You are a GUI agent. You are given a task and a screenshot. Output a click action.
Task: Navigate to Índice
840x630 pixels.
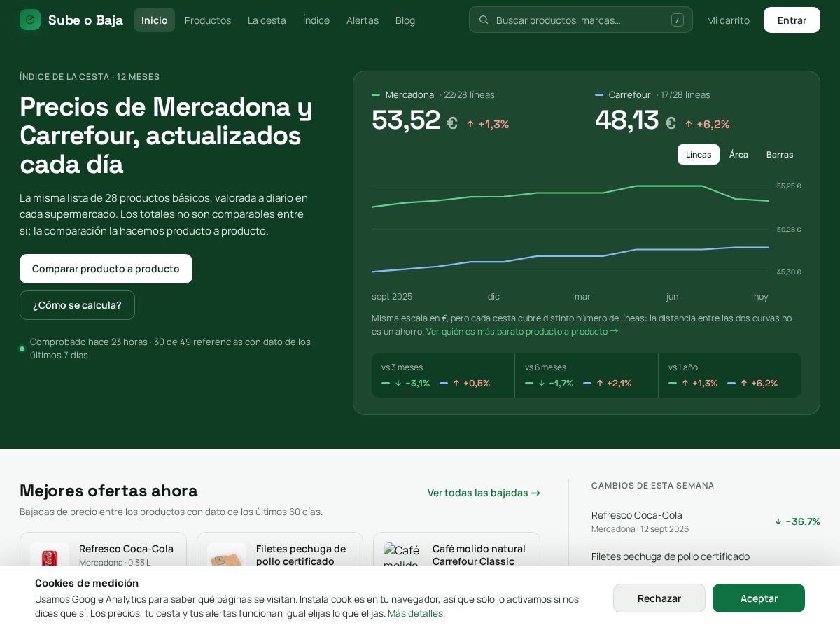click(316, 20)
